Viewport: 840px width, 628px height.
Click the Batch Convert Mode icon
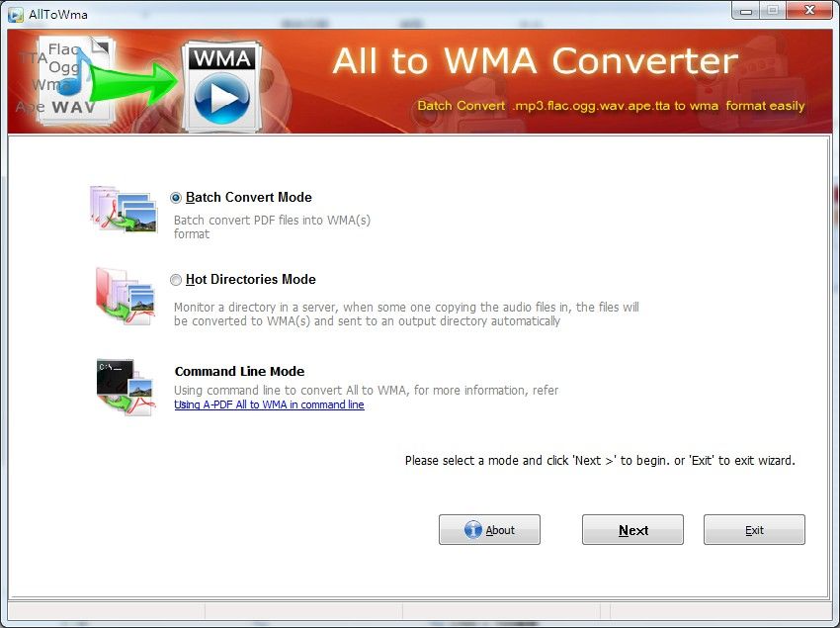click(x=124, y=209)
